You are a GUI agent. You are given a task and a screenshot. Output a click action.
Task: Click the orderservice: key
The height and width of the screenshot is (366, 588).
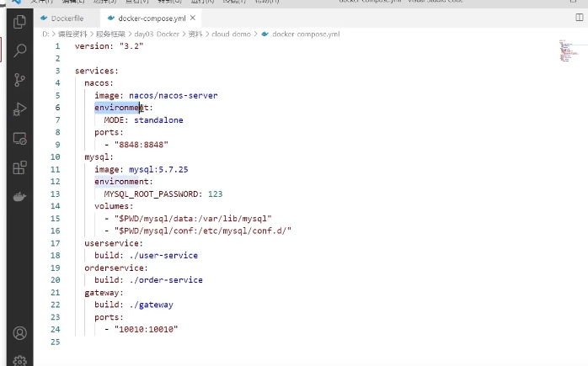[116, 268]
